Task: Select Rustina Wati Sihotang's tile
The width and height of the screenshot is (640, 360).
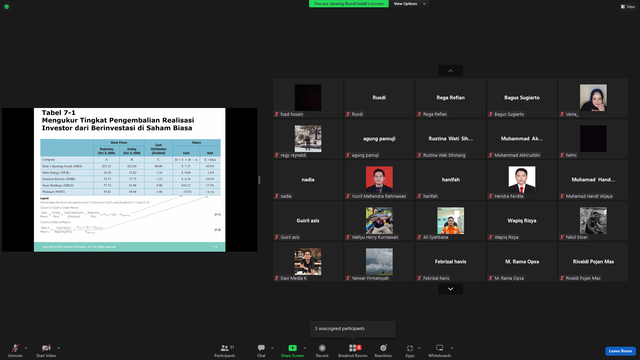Action: click(x=451, y=139)
